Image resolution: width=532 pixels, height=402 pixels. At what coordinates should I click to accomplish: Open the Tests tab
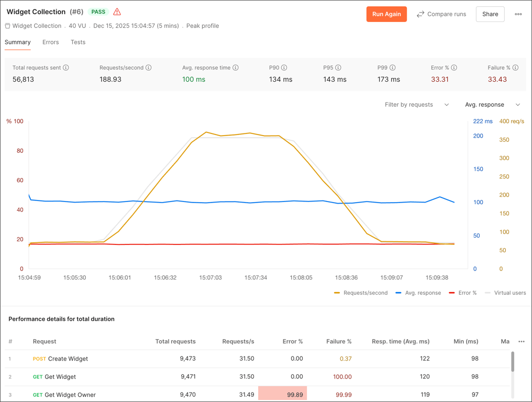(78, 42)
